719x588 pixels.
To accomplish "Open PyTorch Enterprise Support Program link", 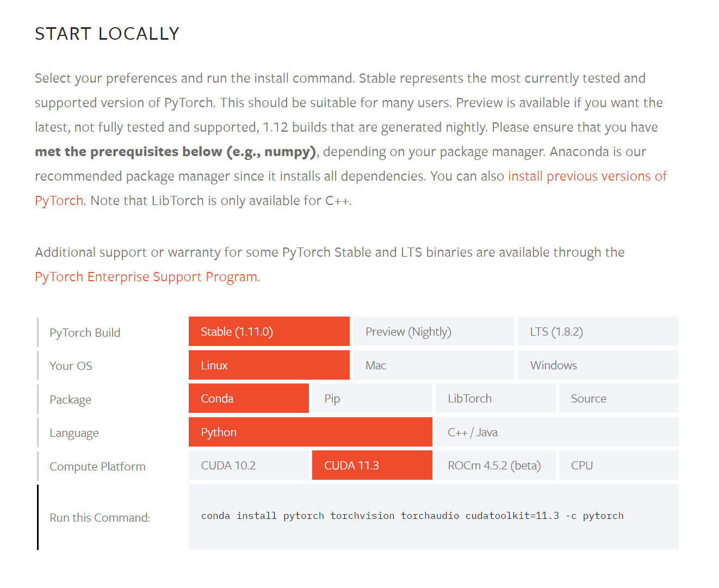I will (x=146, y=277).
